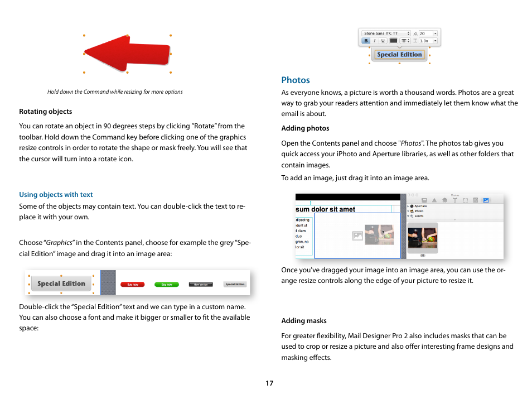This screenshot has height=404, width=532.
Task: Click the 'sum dolor sit amet' heading
Action: pos(325,209)
